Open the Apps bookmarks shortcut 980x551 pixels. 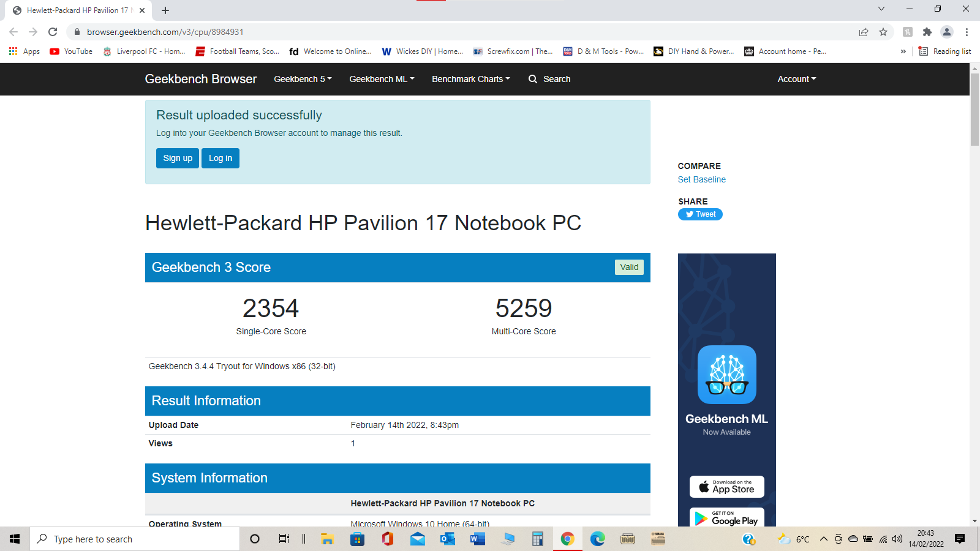click(x=24, y=51)
